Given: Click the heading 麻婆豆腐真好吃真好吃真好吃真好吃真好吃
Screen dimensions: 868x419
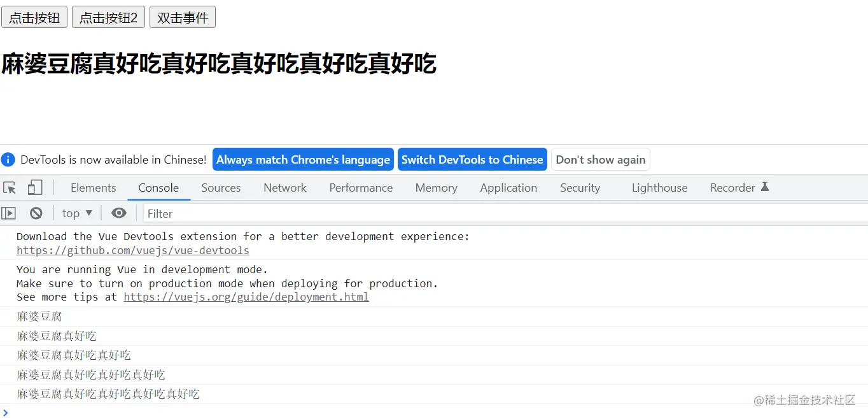Looking at the screenshot, I should click(219, 64).
